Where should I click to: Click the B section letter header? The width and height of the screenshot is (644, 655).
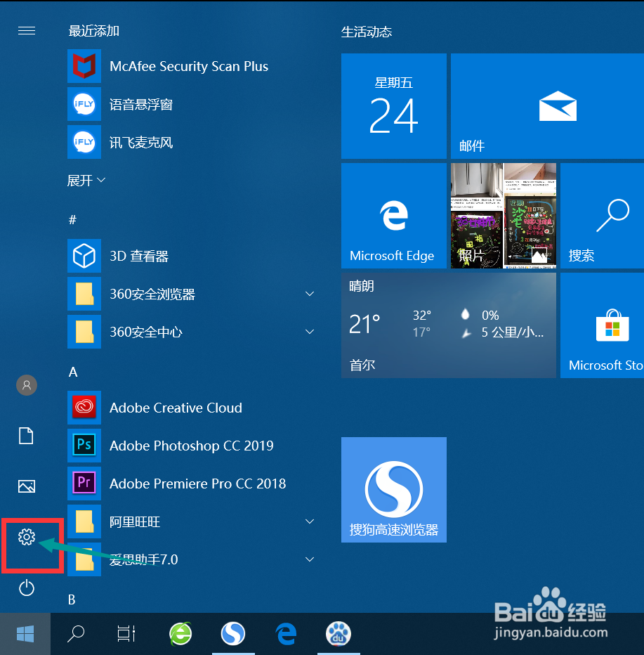coord(72,599)
